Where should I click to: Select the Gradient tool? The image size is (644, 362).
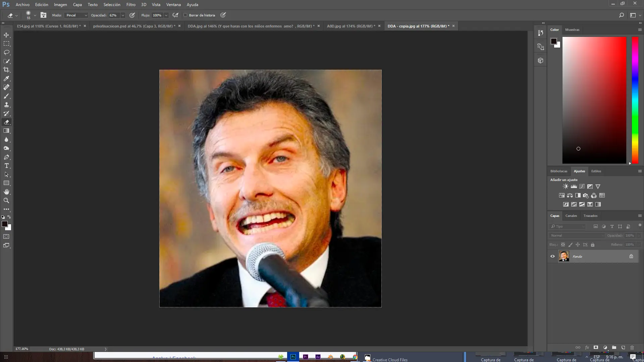pyautogui.click(x=6, y=131)
